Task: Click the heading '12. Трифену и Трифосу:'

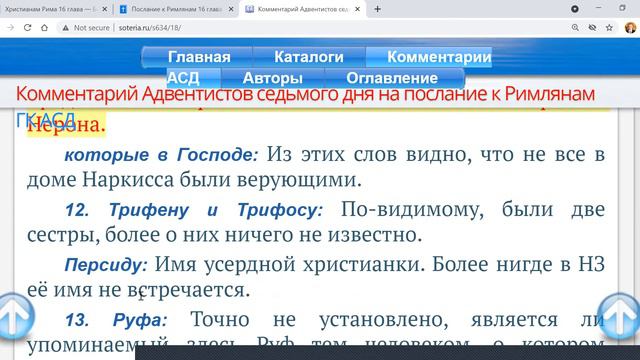Action: point(194,210)
